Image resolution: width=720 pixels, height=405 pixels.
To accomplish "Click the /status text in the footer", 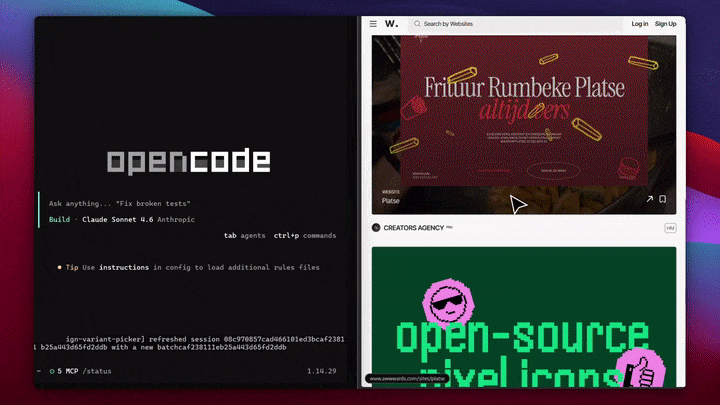I will (97, 371).
